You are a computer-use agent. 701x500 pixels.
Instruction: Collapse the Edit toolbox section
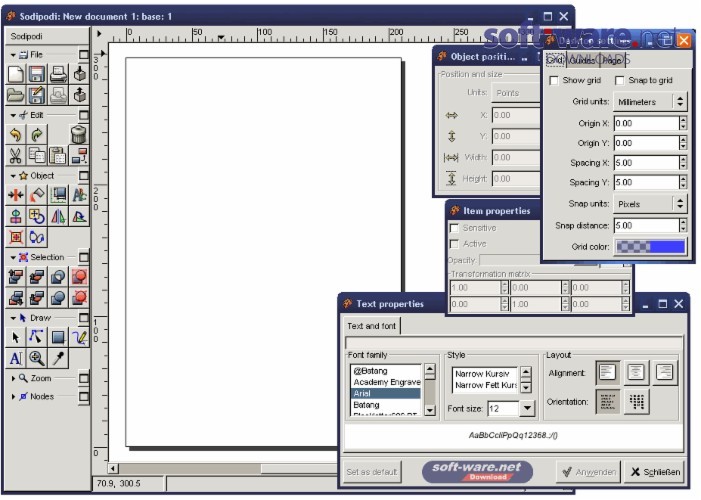point(13,115)
